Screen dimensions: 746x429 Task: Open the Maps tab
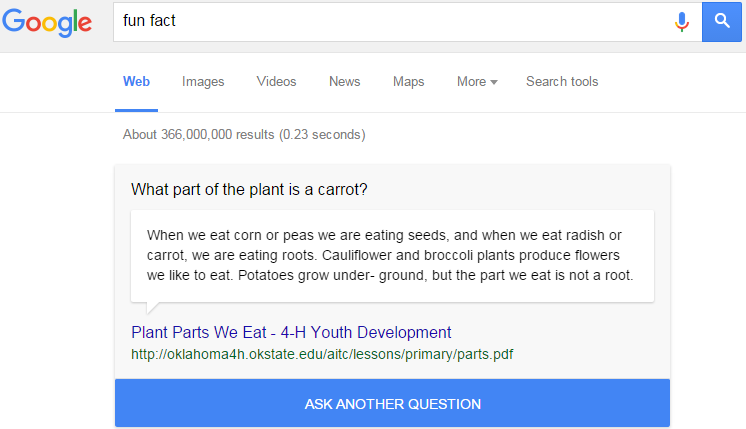click(x=408, y=82)
